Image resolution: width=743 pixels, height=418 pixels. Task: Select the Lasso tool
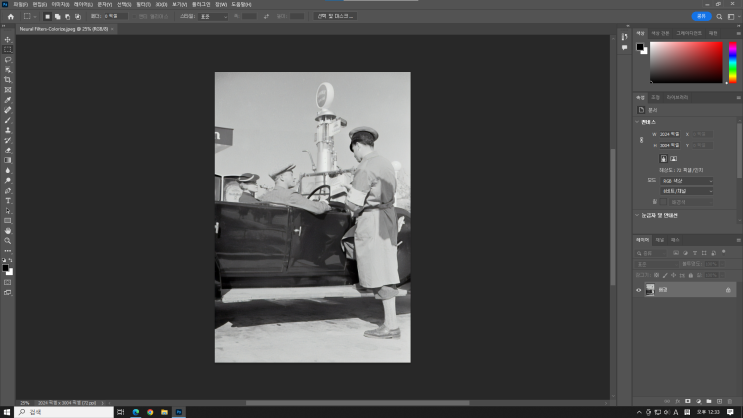(x=8, y=59)
